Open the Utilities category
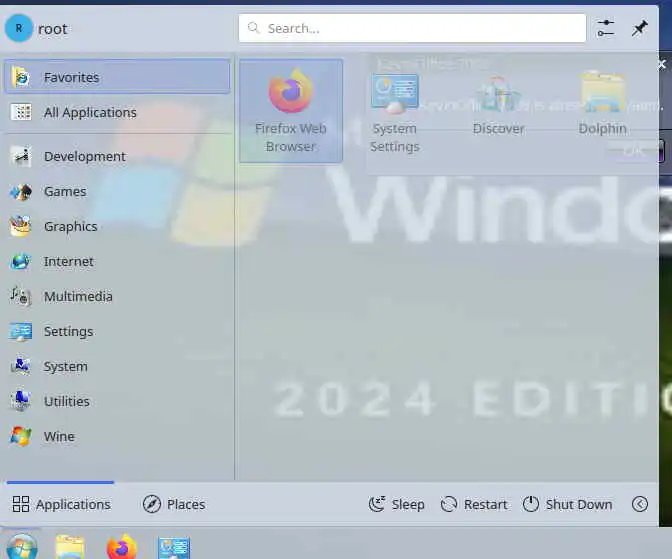 [x=117, y=401]
